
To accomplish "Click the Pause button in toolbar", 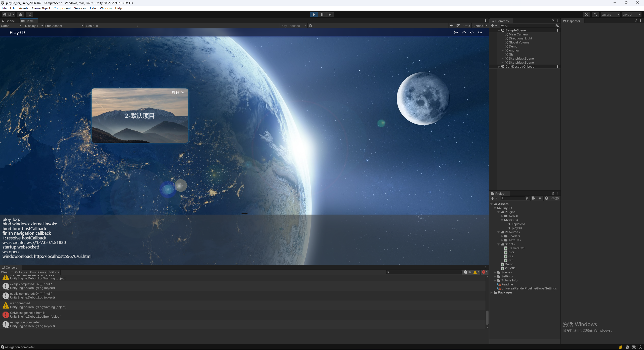I will (x=322, y=15).
